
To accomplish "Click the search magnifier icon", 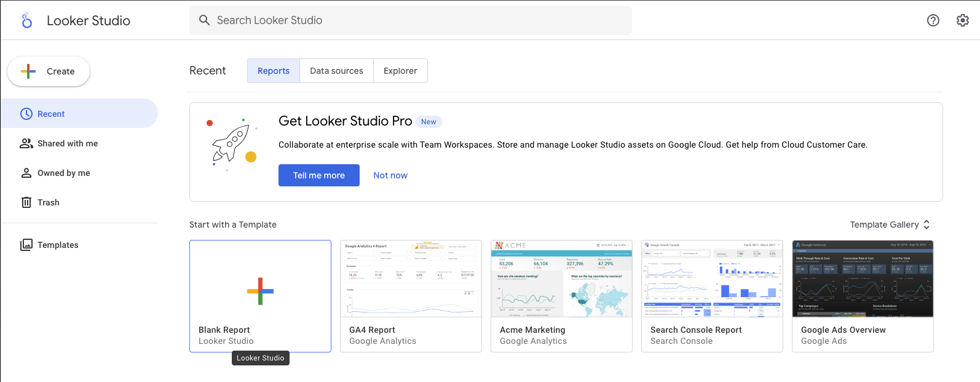I will (205, 20).
